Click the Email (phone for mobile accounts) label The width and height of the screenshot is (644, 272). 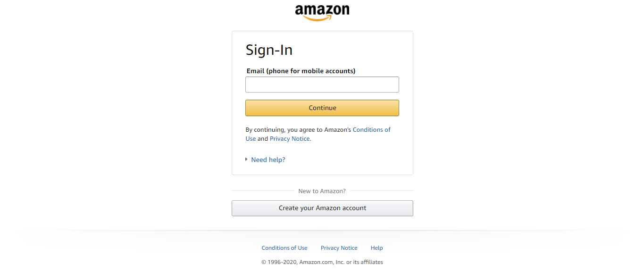click(x=301, y=71)
